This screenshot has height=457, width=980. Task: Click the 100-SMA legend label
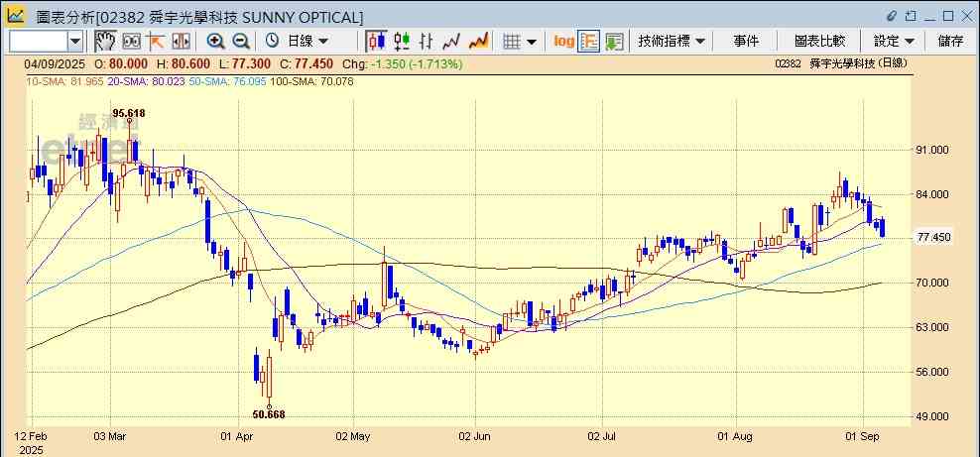pos(311,82)
